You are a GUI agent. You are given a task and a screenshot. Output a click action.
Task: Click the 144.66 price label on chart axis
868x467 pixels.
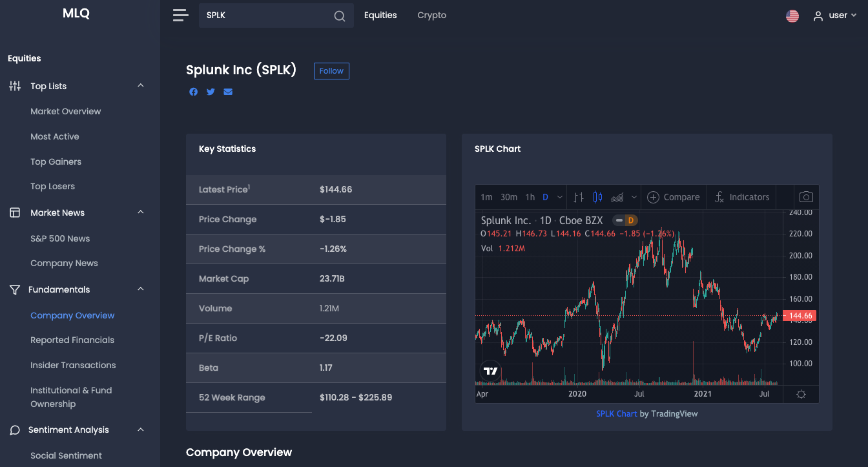800,316
